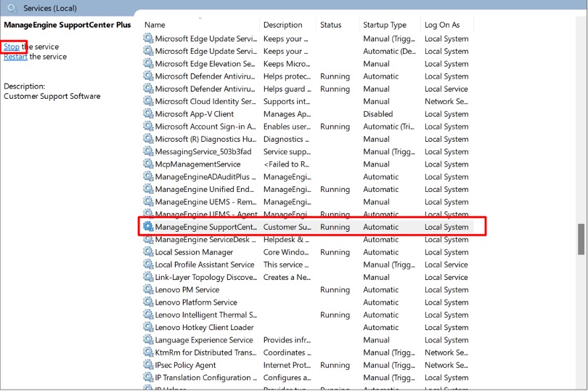Click gear icon of ManageEngine SupportCenter Plus row
588x391 pixels.
[x=148, y=227]
